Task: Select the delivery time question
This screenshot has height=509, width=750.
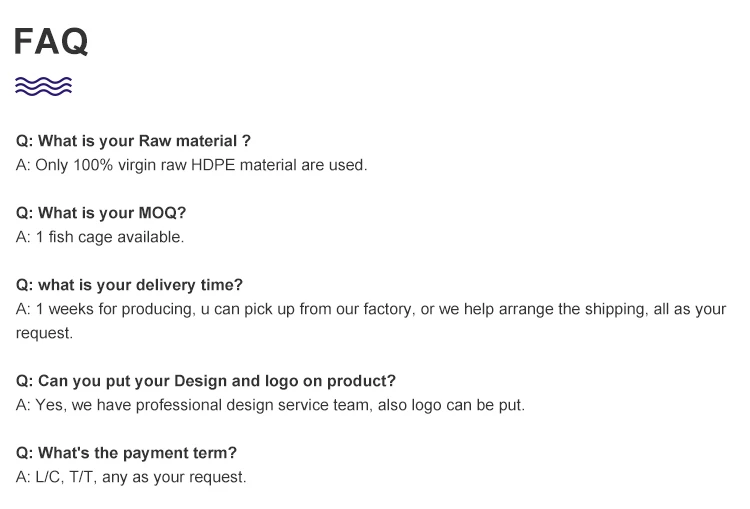Action: [x=129, y=285]
